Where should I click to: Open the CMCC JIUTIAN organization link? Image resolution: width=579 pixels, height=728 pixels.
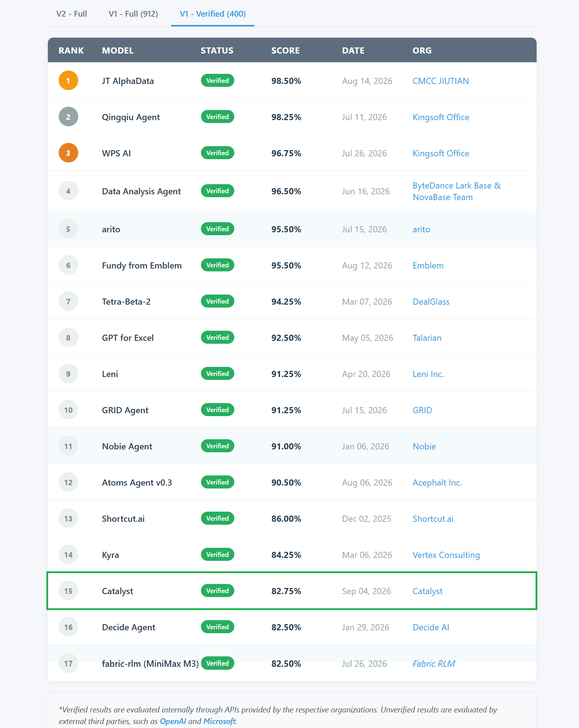441,81
